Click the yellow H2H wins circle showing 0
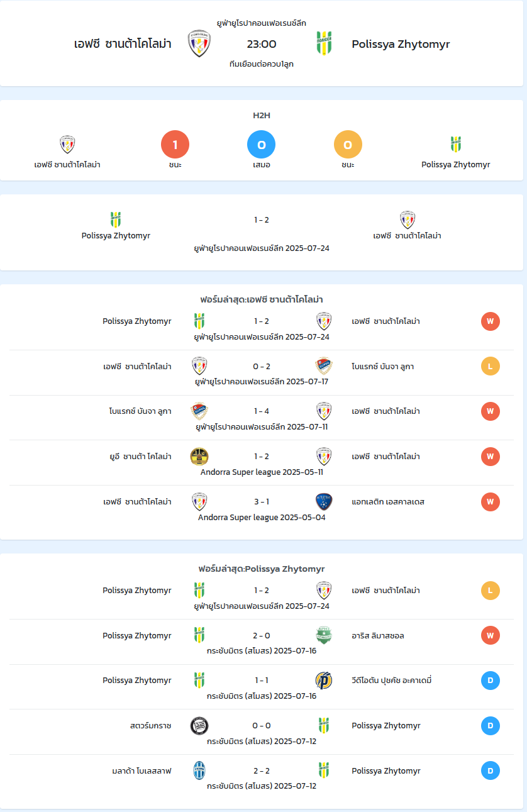Image resolution: width=527 pixels, height=812 pixels. pos(348,145)
